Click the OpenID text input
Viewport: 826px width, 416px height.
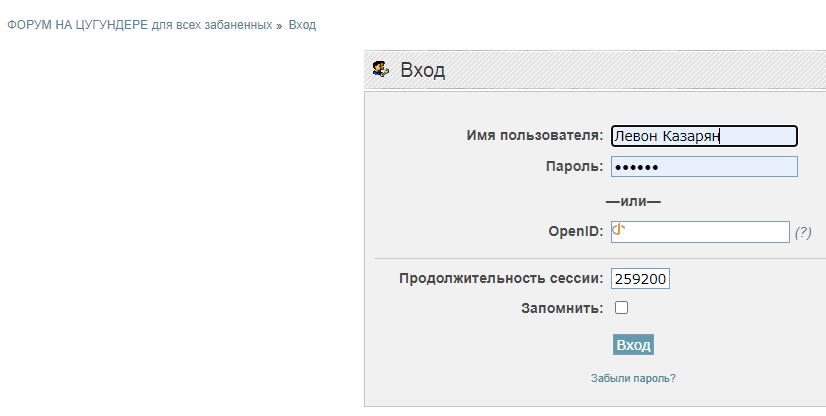click(x=710, y=232)
